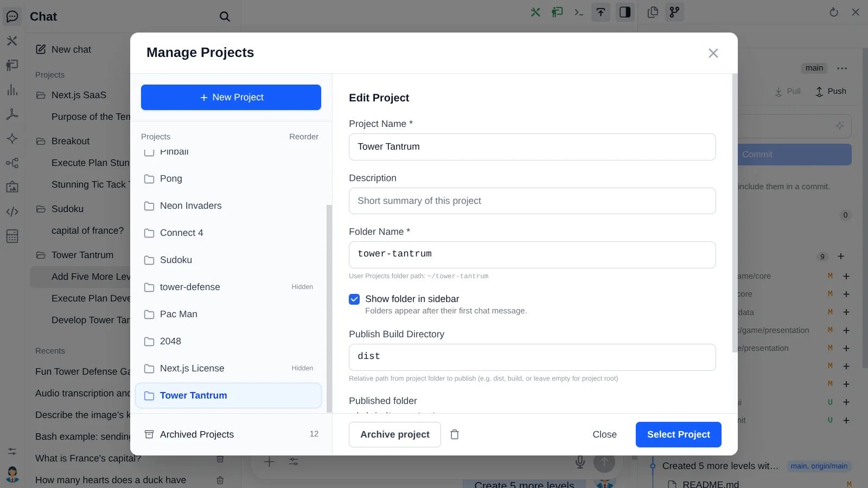Select the hidden tower-defense project
The width and height of the screenshot is (868, 488).
228,287
